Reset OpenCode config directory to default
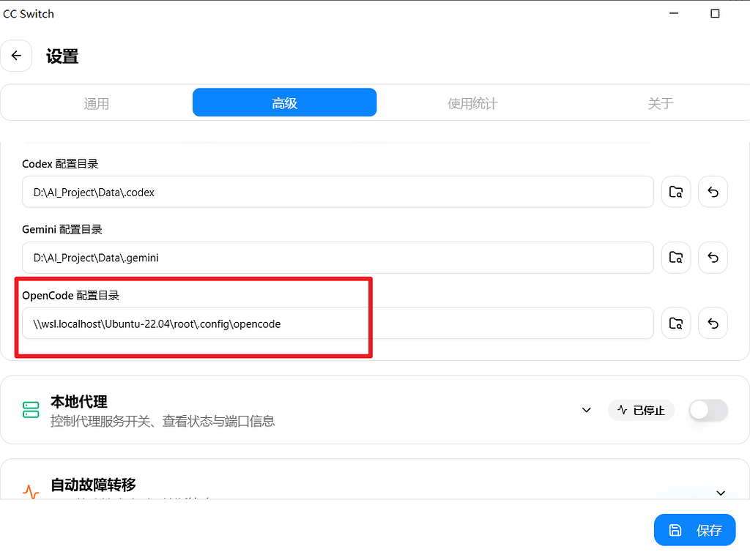This screenshot has width=750, height=560. pyautogui.click(x=713, y=324)
